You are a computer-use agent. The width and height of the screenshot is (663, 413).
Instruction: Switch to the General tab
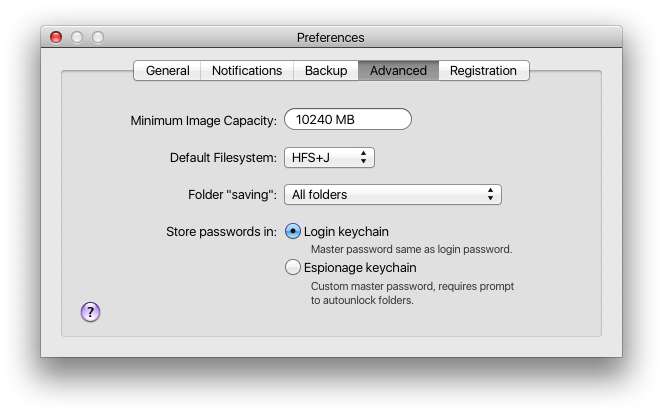168,70
